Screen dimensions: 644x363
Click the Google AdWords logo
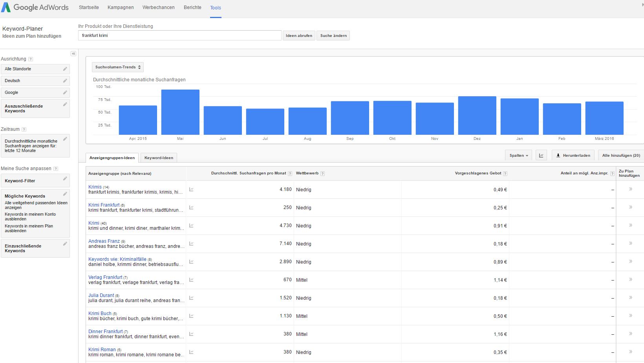[x=35, y=7]
